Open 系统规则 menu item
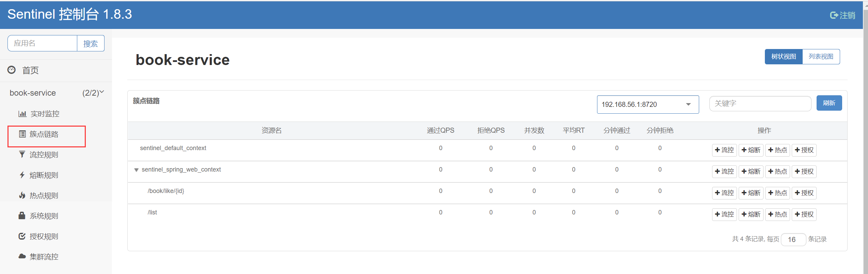Image resolution: width=868 pixels, height=274 pixels. [x=44, y=216]
